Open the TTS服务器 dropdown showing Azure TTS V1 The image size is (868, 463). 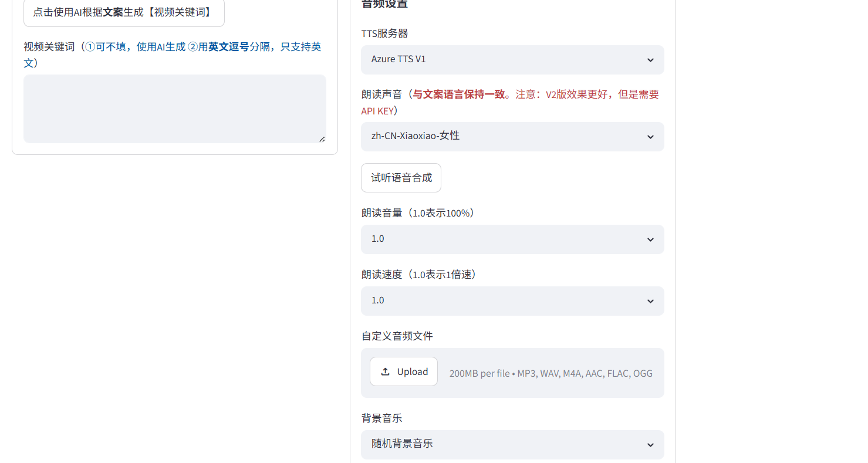[x=512, y=60]
